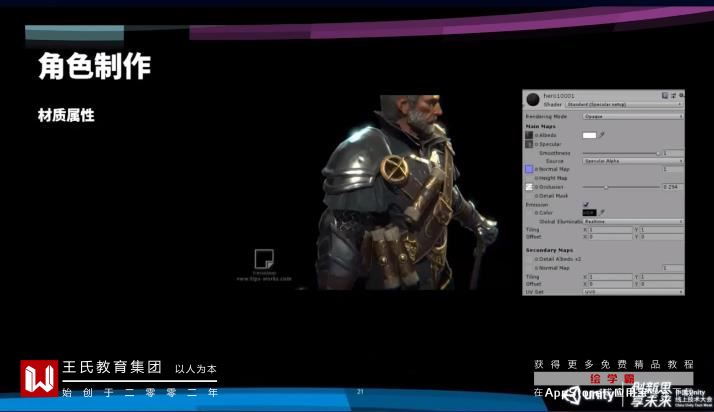
Task: Click the Specular texture picker circle
Action: 537,144
